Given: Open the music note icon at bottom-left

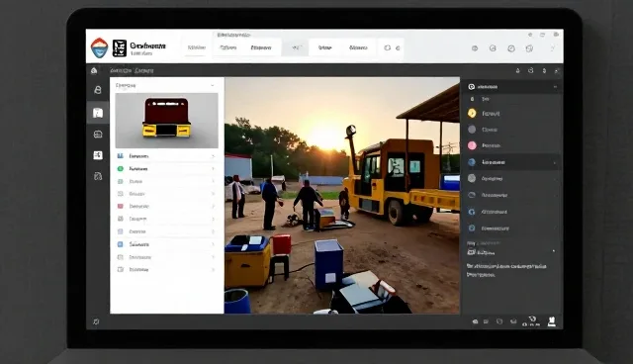Looking at the screenshot, I should click(96, 321).
